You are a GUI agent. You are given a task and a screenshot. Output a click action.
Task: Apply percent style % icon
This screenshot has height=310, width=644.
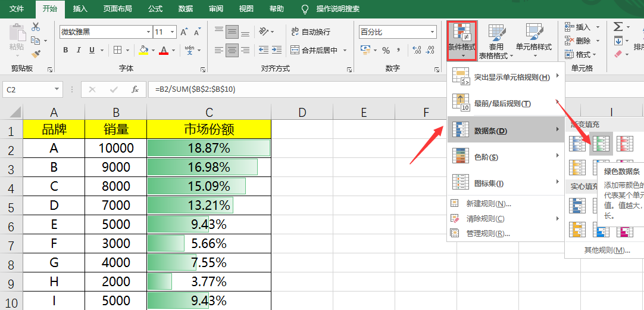[386, 50]
